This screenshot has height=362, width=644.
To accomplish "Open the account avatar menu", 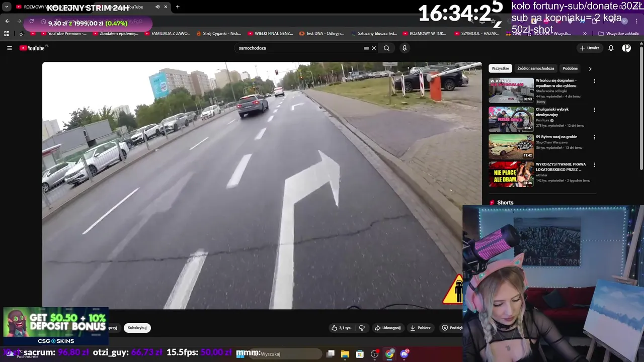I will (x=626, y=48).
